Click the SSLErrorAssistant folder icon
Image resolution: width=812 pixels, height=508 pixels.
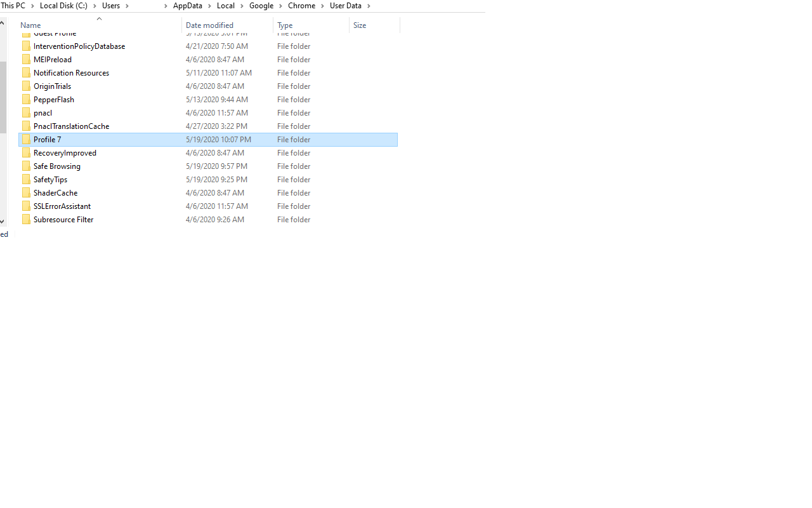coord(26,206)
